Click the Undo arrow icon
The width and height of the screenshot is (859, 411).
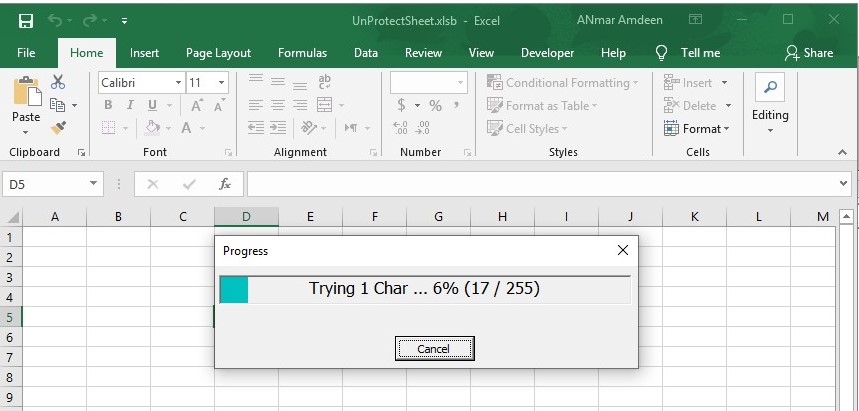click(55, 20)
